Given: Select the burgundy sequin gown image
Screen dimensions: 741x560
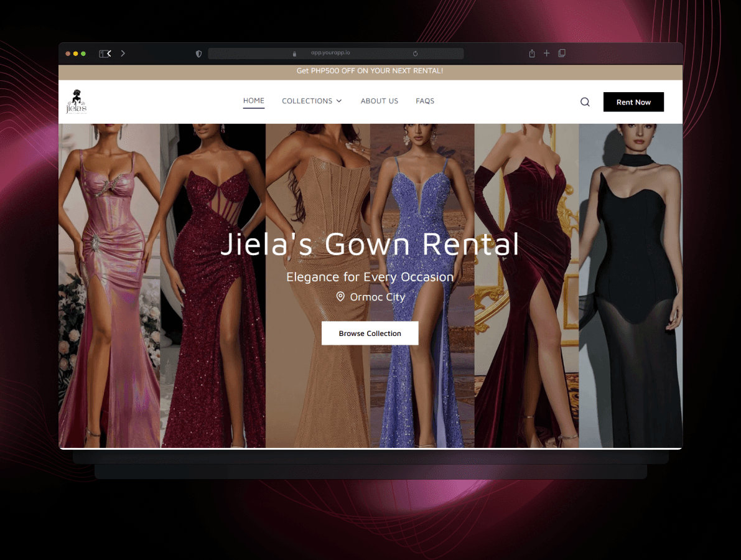Looking at the screenshot, I should 213,286.
